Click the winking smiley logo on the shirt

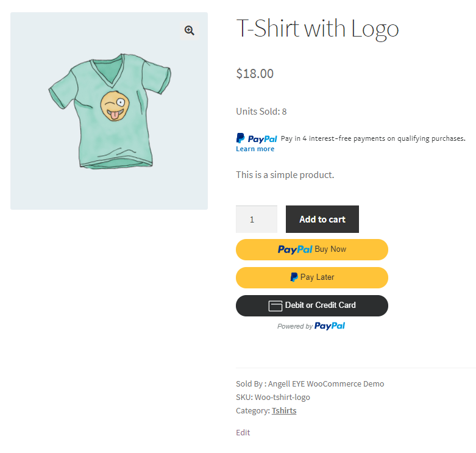point(114,105)
